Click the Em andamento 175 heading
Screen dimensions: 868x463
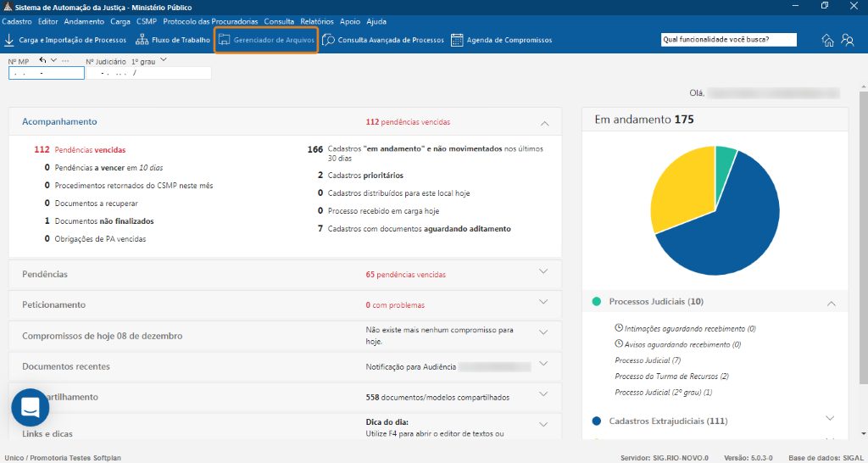(644, 119)
